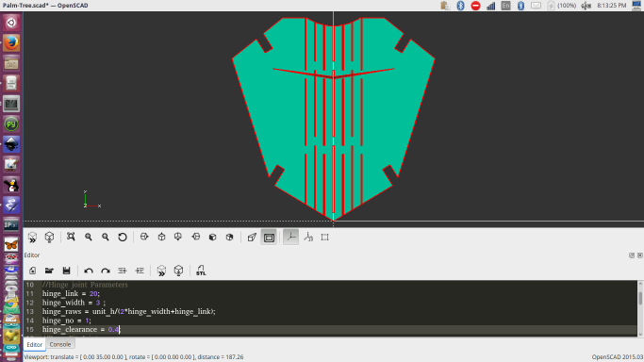Zoom in using the magnifier plus icon
644x362 pixels.
click(x=89, y=237)
